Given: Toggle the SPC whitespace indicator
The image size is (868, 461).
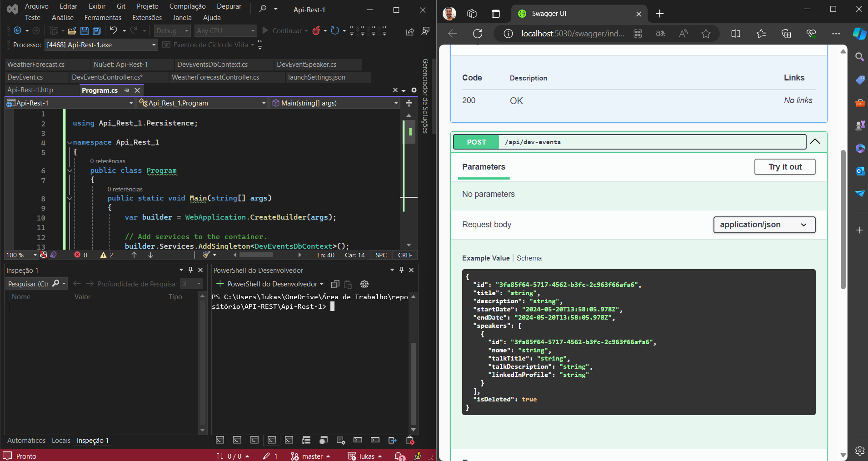Looking at the screenshot, I should coord(381,255).
